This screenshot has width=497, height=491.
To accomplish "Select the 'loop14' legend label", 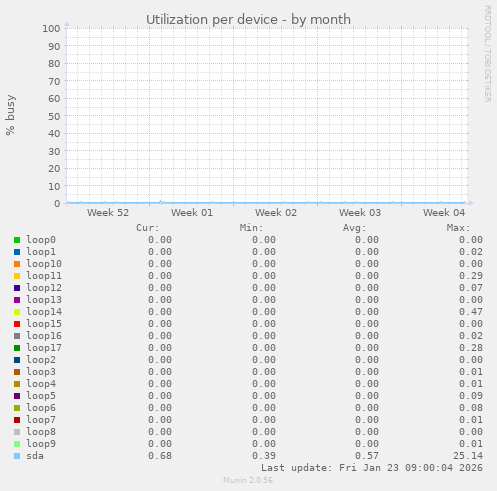I will coord(44,312).
